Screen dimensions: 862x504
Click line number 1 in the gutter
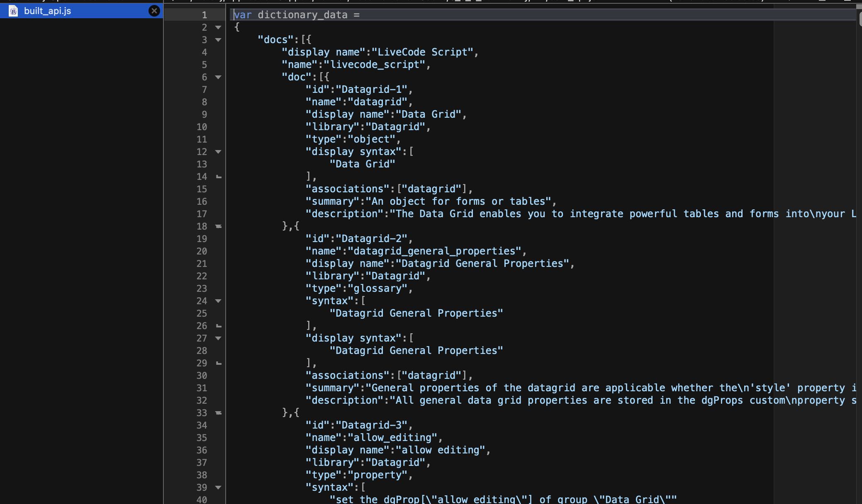click(204, 15)
